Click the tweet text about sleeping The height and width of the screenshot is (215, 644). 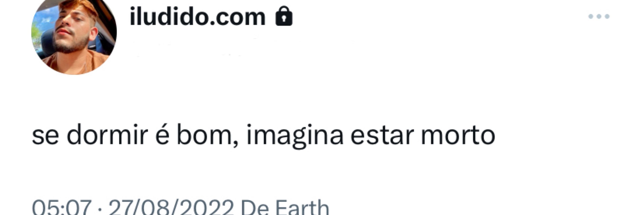263,136
